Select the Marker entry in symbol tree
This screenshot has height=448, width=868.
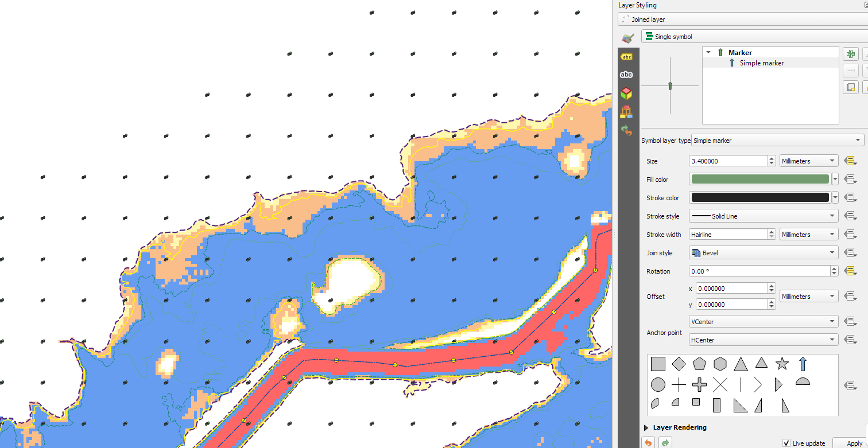[x=741, y=52]
